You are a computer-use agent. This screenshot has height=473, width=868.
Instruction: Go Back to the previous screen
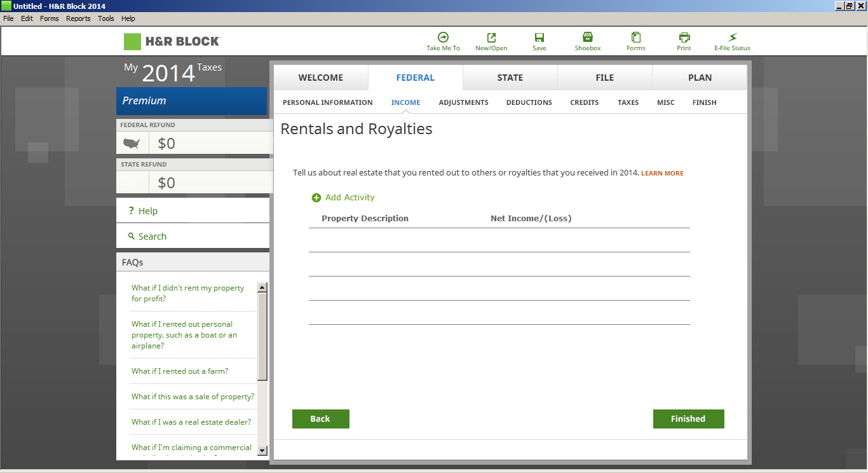click(x=320, y=419)
